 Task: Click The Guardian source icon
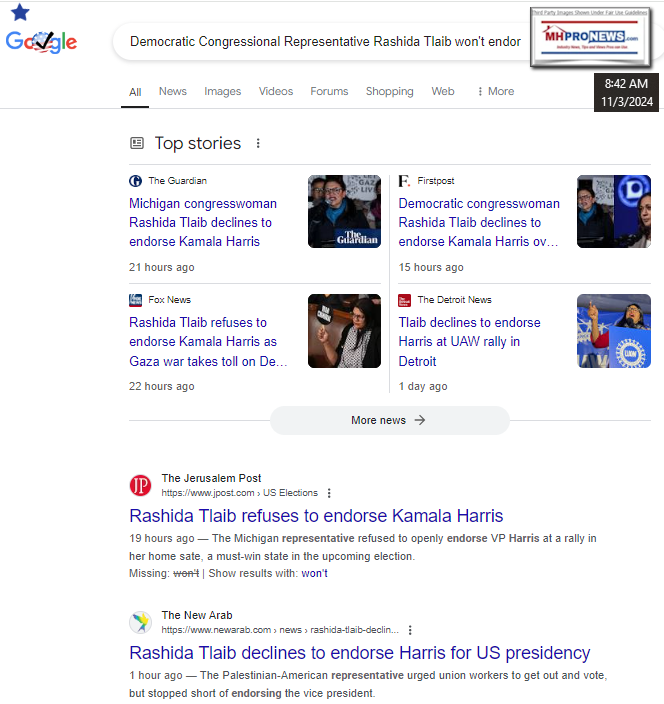coord(136,181)
